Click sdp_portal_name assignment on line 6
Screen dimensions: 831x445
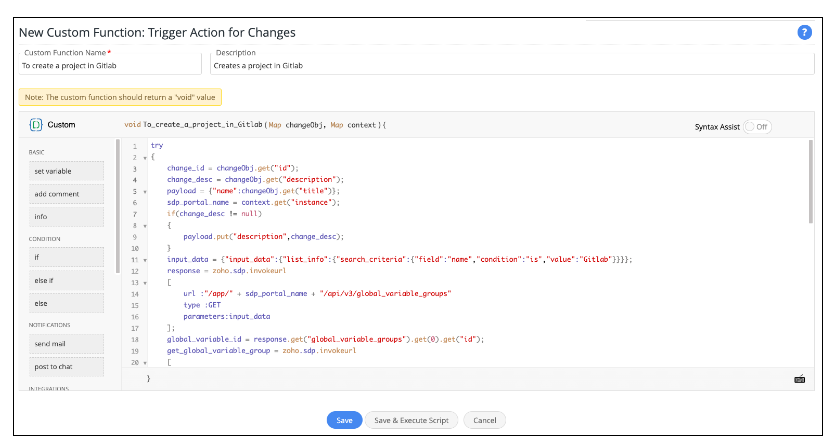point(253,202)
